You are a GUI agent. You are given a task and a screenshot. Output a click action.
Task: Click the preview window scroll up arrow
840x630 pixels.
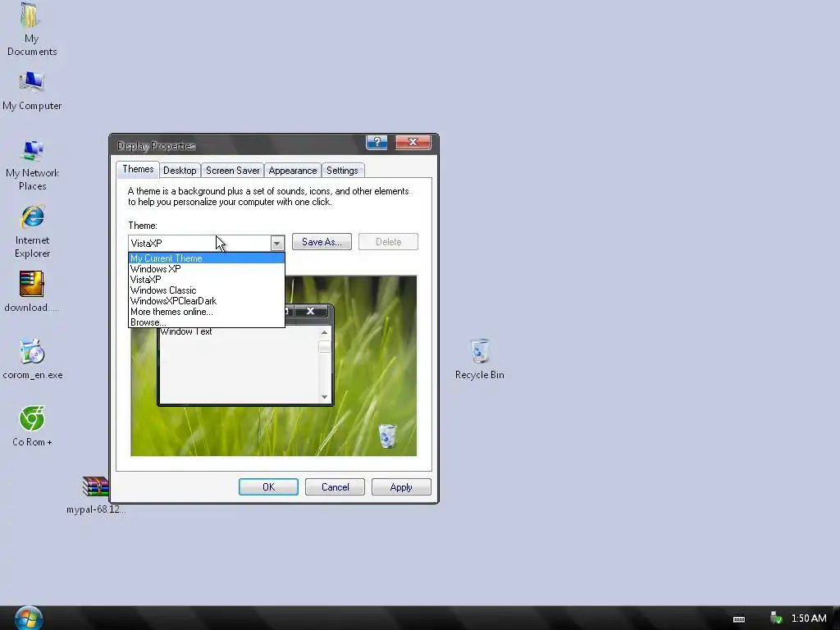(324, 333)
